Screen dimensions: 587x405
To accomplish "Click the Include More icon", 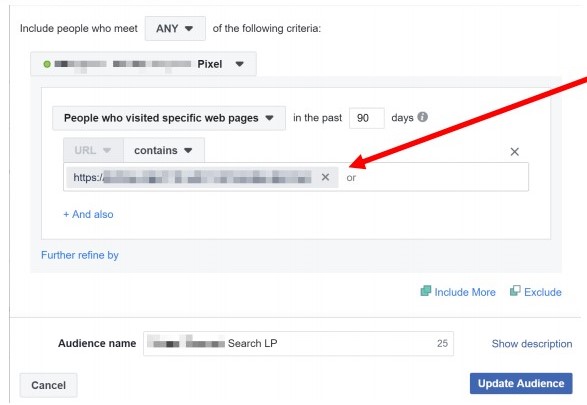I will (426, 291).
